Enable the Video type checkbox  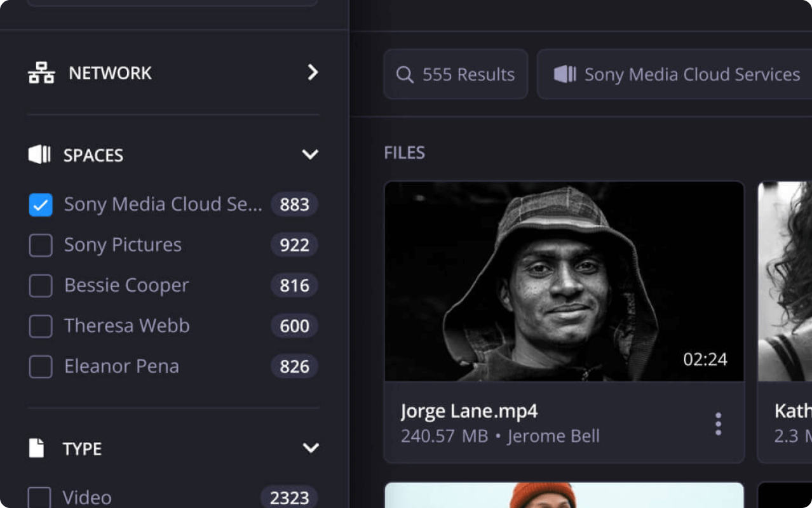(39, 497)
